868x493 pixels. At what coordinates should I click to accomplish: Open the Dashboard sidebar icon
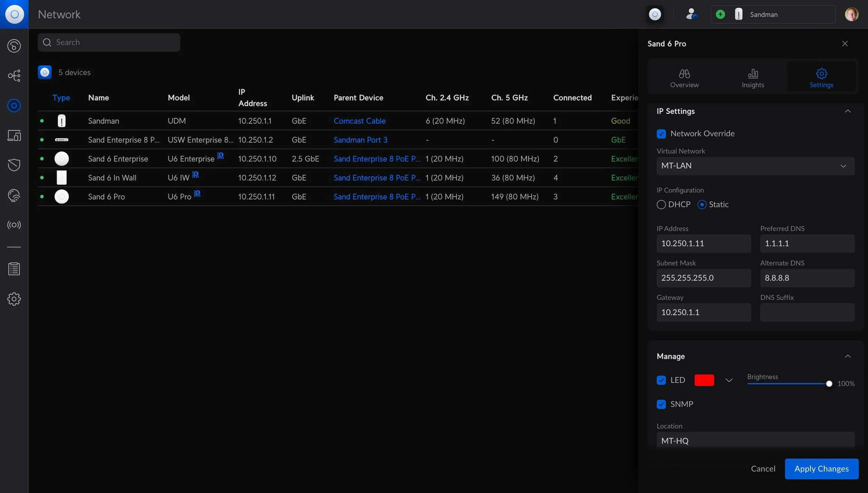14,46
